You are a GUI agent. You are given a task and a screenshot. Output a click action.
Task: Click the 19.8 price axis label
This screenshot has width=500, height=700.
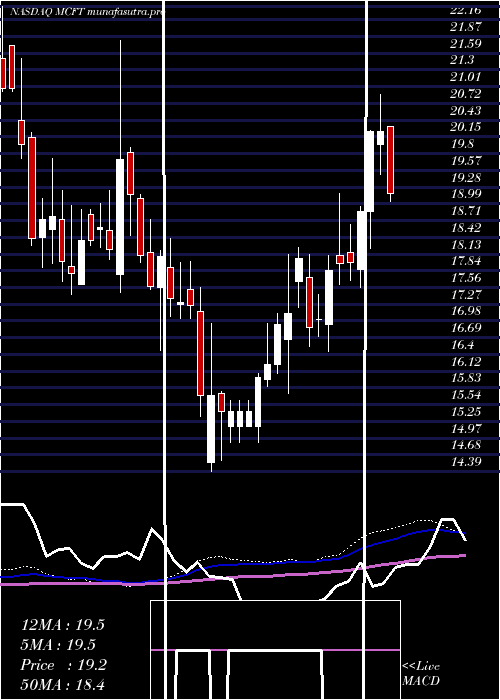462,144
